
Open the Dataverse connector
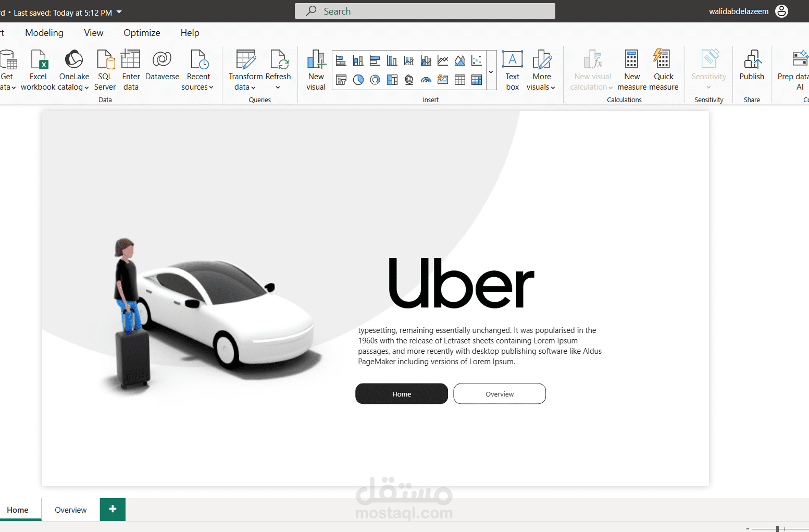[162, 66]
